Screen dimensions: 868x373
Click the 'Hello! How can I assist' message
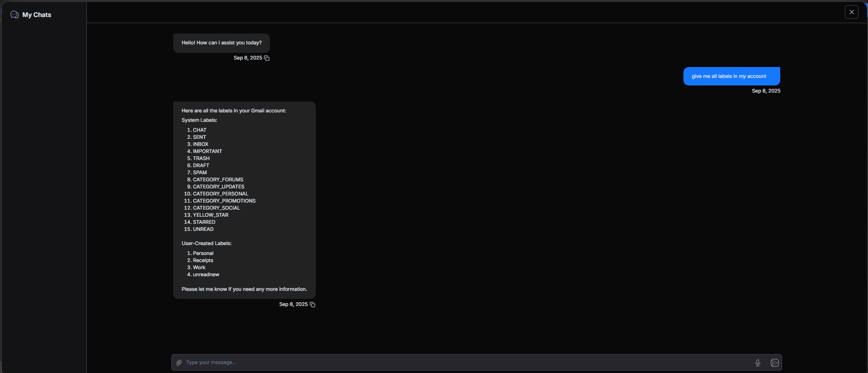tap(221, 43)
